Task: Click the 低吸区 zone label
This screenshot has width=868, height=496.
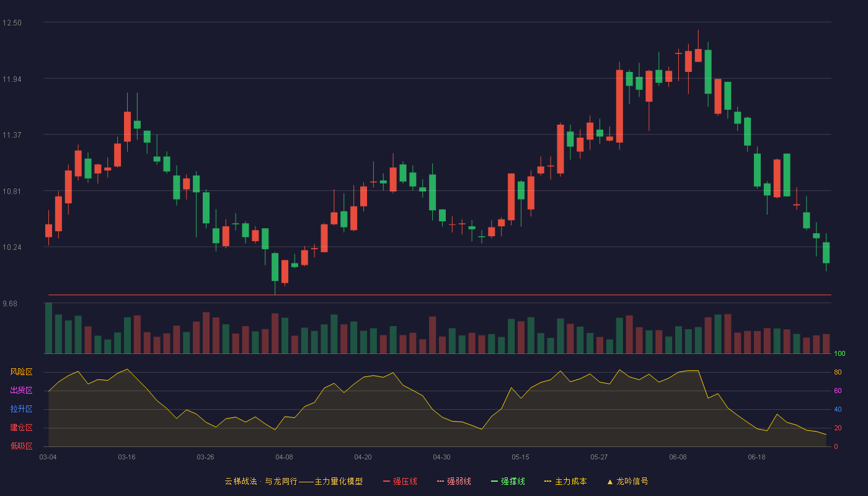Action: pos(21,446)
